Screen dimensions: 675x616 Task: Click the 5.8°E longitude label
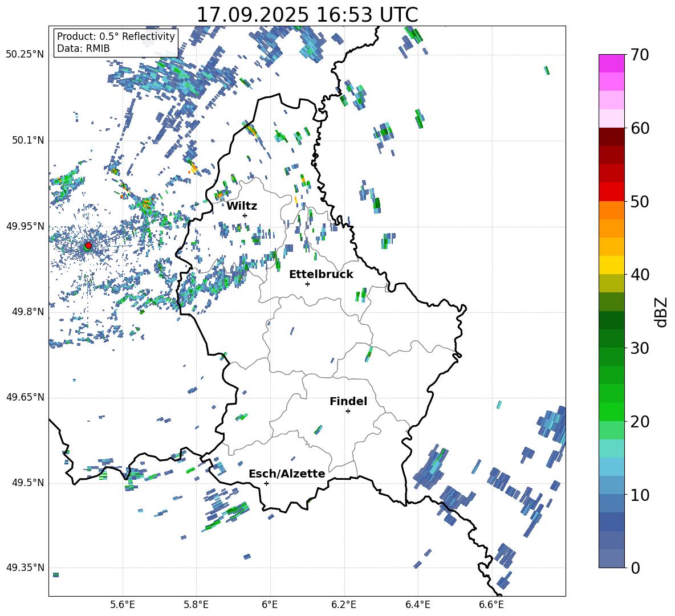coord(196,605)
